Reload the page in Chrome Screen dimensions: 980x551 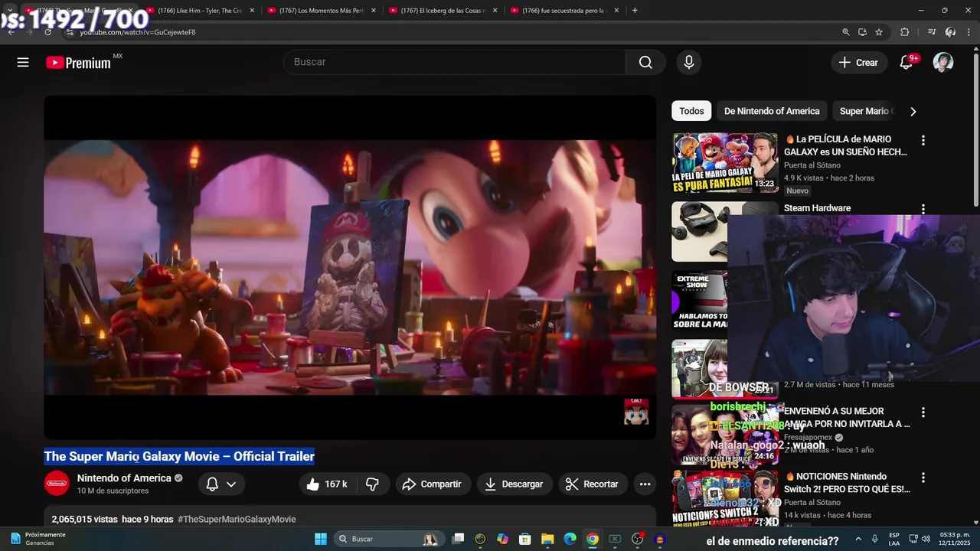pos(47,32)
